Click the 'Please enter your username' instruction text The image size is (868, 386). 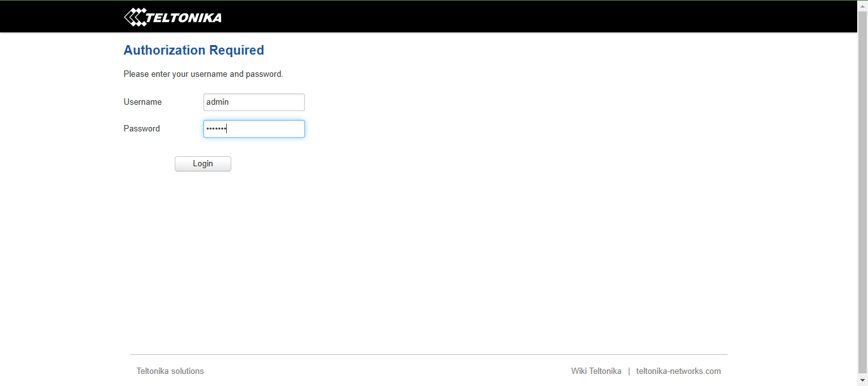203,74
